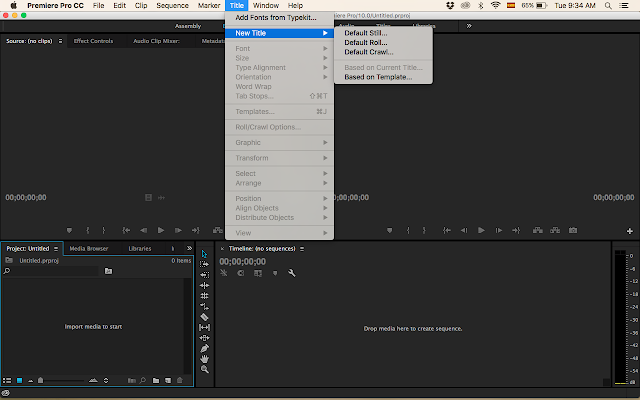This screenshot has width=640, height=400.
Task: Click the trash Clear icon in Project panel
Action: 180,380
